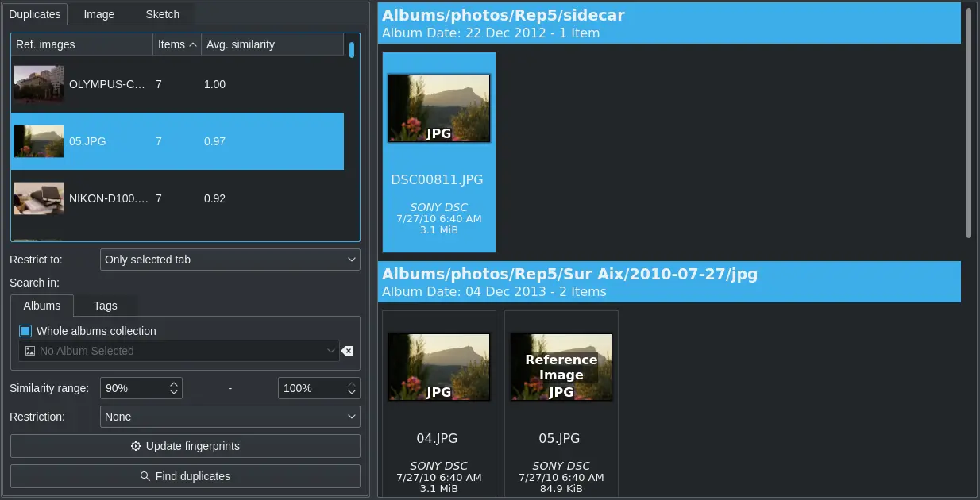Click the magnifier icon on Find duplicates
This screenshot has width=980, height=500.
(145, 475)
